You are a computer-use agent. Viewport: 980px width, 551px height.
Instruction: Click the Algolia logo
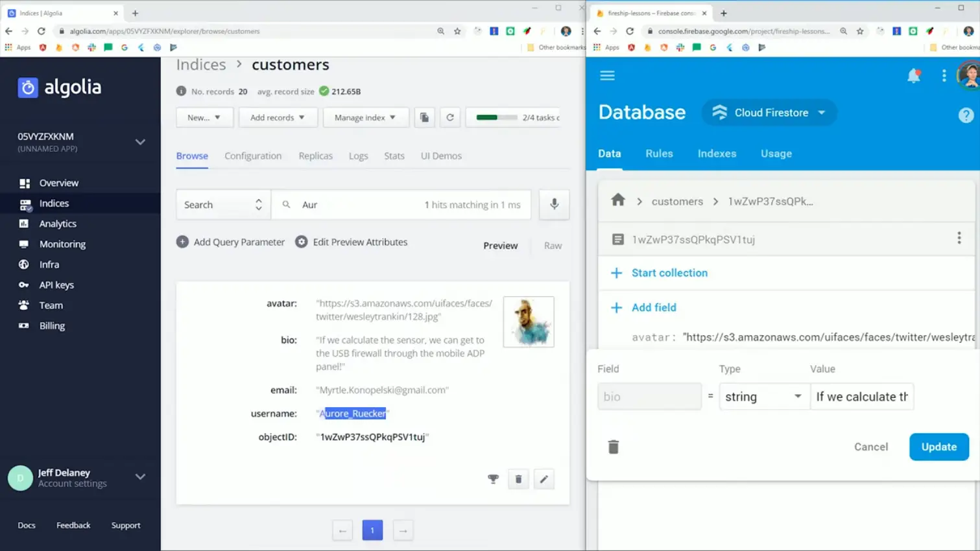60,87
